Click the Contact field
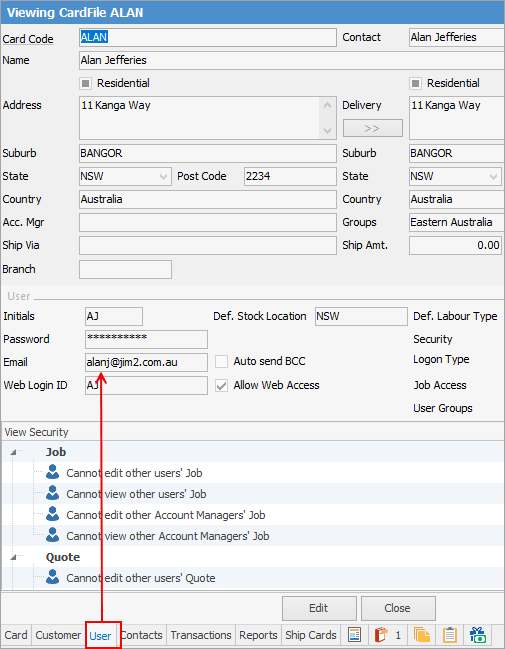This screenshot has width=505, height=649. click(x=457, y=37)
